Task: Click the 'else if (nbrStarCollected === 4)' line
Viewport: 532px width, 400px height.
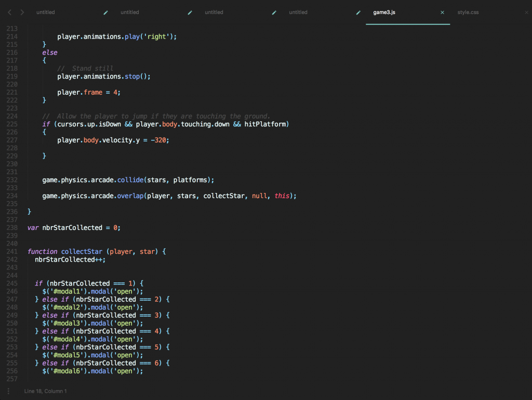Action: pos(102,331)
